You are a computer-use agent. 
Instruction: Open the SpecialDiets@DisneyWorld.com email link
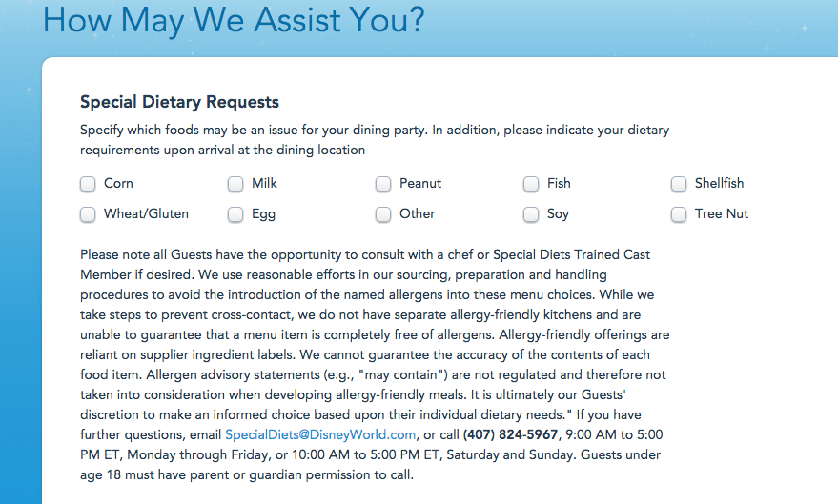[320, 434]
